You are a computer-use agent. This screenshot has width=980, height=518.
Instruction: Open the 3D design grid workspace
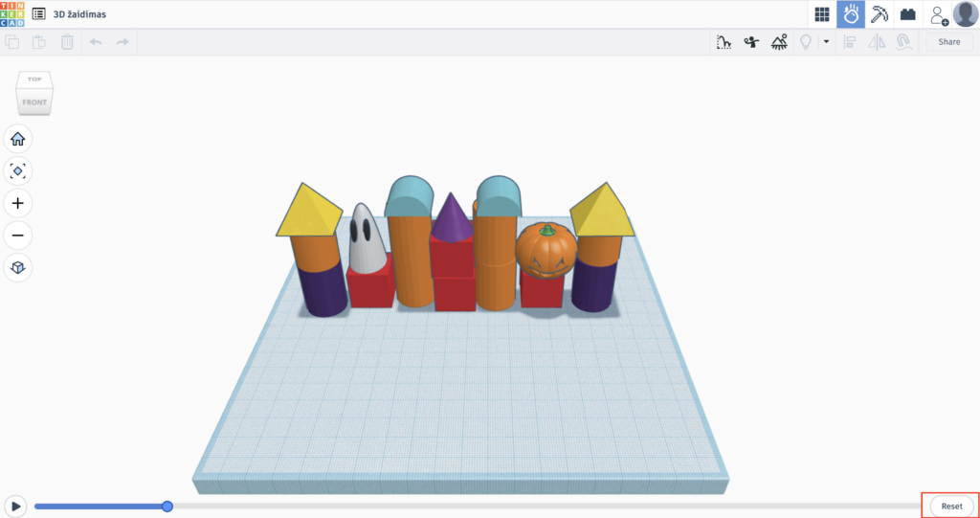pyautogui.click(x=821, y=14)
